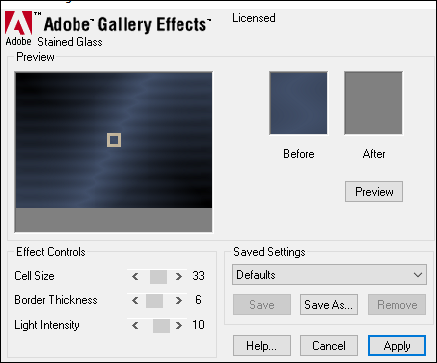Decrease Cell Size with left arrow
Viewport: 437px width, 363px height.
tap(135, 276)
